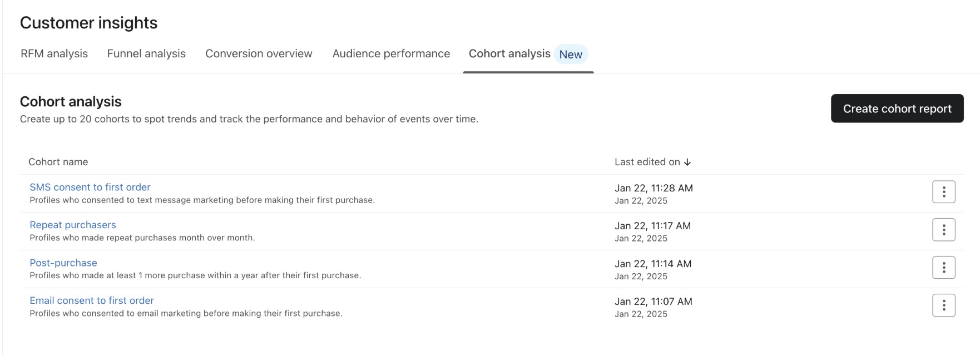Open three-dot menu for Post-purchase cohort
This screenshot has height=355, width=980.
click(943, 268)
